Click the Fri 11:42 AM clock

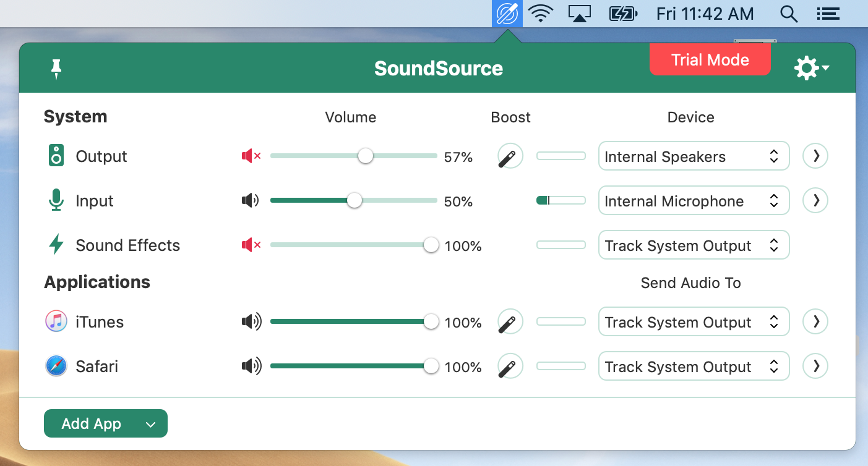coord(705,14)
